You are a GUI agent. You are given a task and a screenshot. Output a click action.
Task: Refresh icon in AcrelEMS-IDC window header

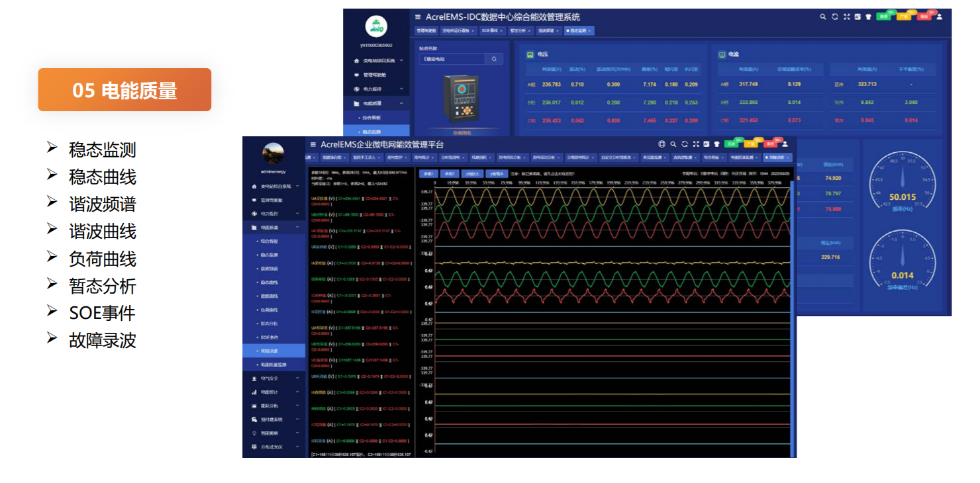point(835,17)
